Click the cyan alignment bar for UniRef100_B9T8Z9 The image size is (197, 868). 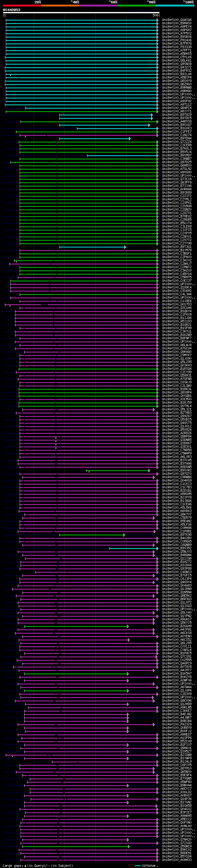click(x=106, y=115)
